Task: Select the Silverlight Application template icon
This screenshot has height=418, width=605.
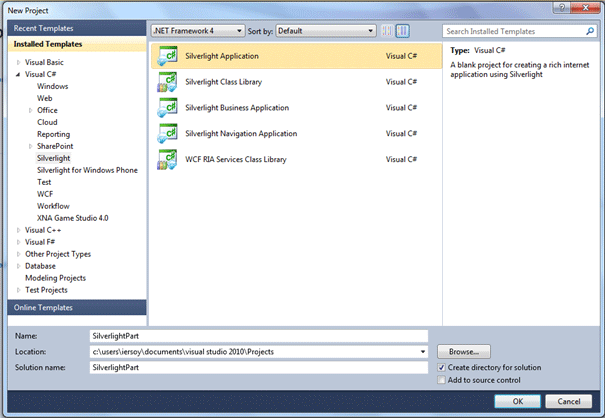Action: (x=167, y=56)
